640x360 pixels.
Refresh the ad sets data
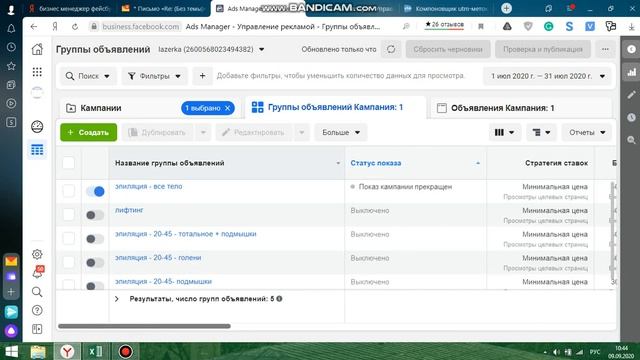point(391,49)
